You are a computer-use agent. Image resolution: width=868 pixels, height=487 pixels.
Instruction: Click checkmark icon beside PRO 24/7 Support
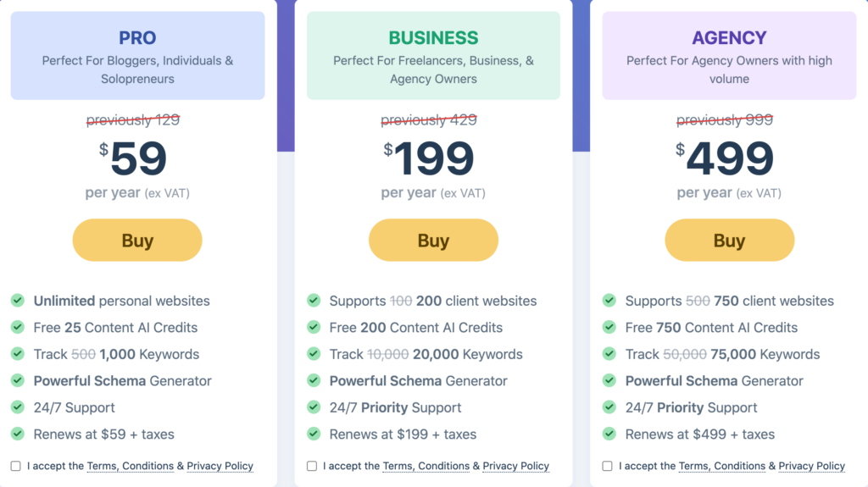point(18,407)
